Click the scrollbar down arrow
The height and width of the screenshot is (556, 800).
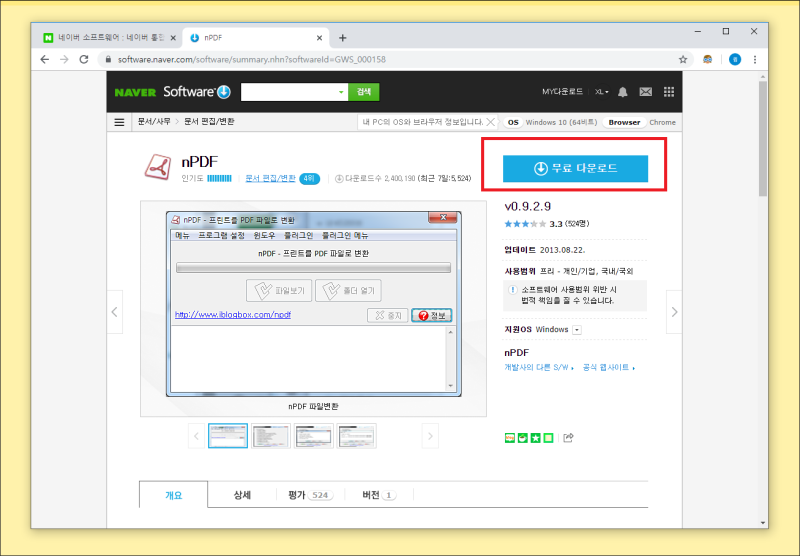pos(763,523)
